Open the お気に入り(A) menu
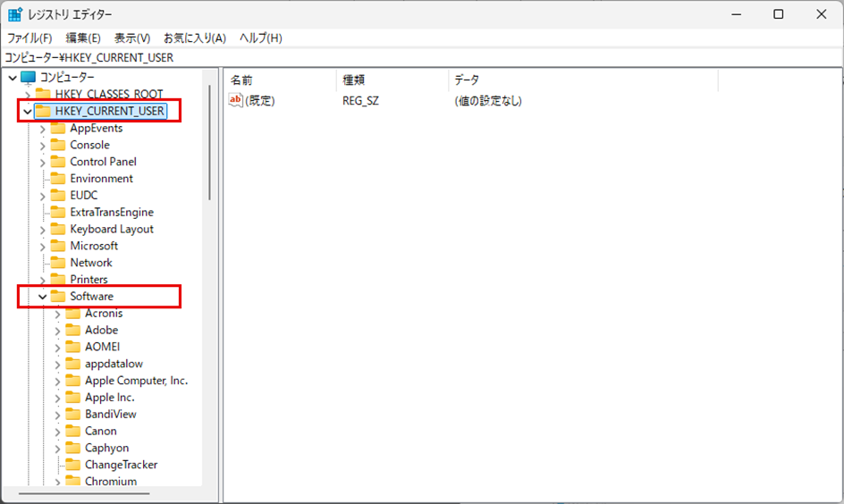The image size is (844, 504). point(194,38)
